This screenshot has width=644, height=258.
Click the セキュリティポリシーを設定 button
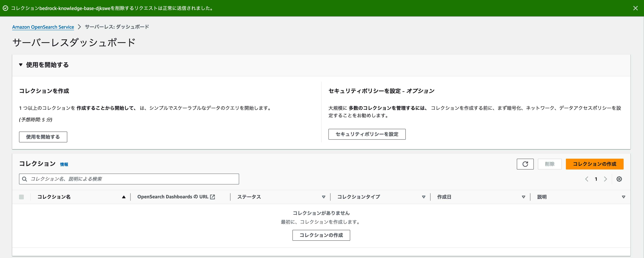pyautogui.click(x=367, y=134)
